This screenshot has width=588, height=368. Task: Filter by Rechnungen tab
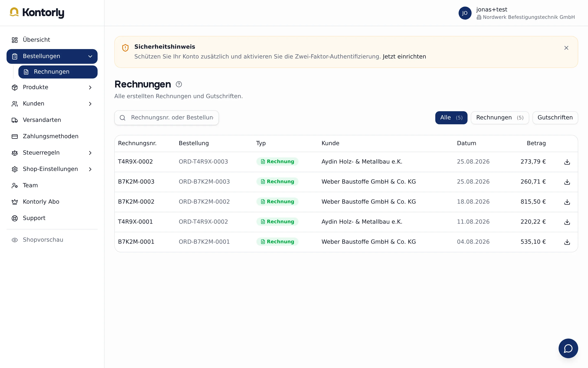(x=500, y=118)
